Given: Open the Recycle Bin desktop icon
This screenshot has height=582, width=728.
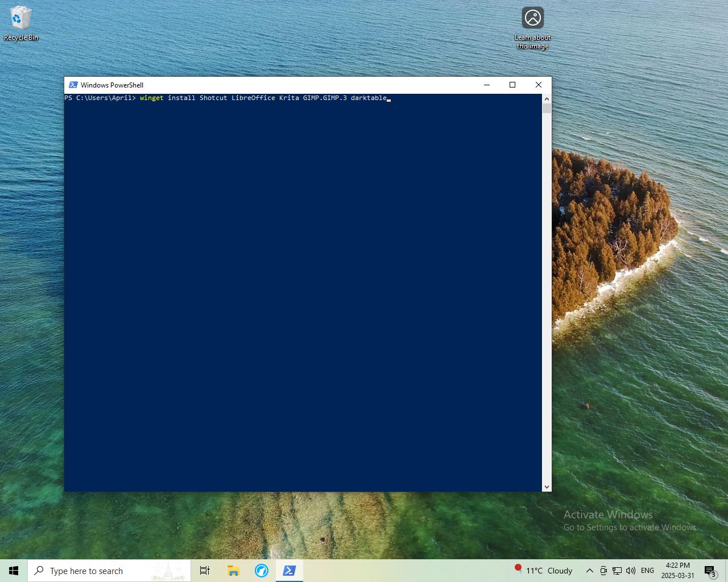Looking at the screenshot, I should 21,24.
